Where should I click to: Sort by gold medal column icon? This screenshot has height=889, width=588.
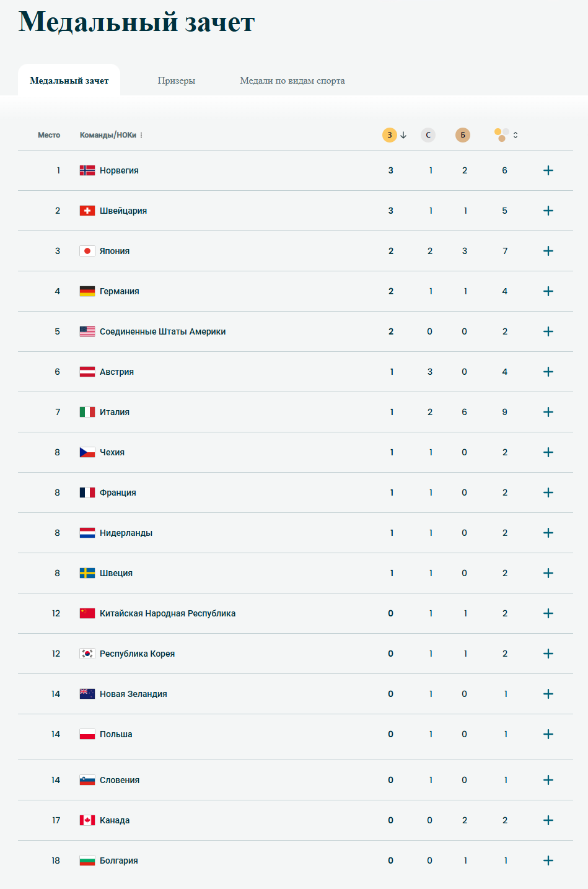(x=390, y=135)
